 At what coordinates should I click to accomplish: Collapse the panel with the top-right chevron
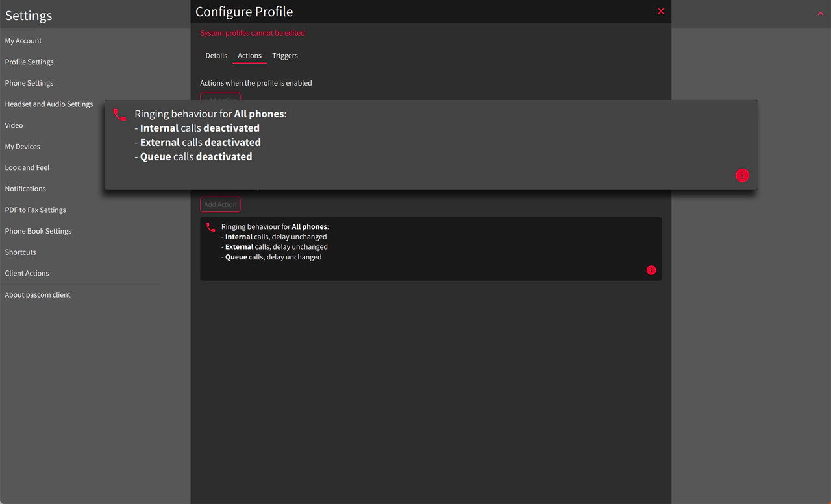point(820,13)
